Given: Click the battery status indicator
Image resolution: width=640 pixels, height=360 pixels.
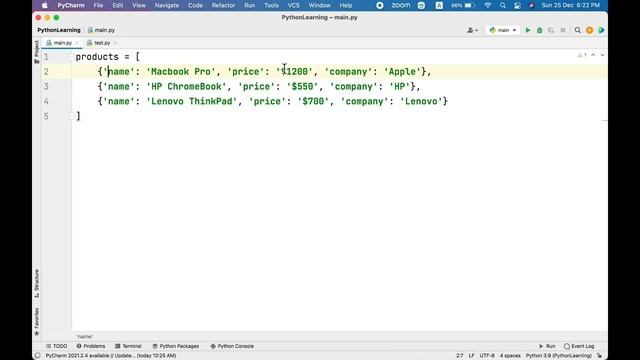Looking at the screenshot, I should pos(462,5).
